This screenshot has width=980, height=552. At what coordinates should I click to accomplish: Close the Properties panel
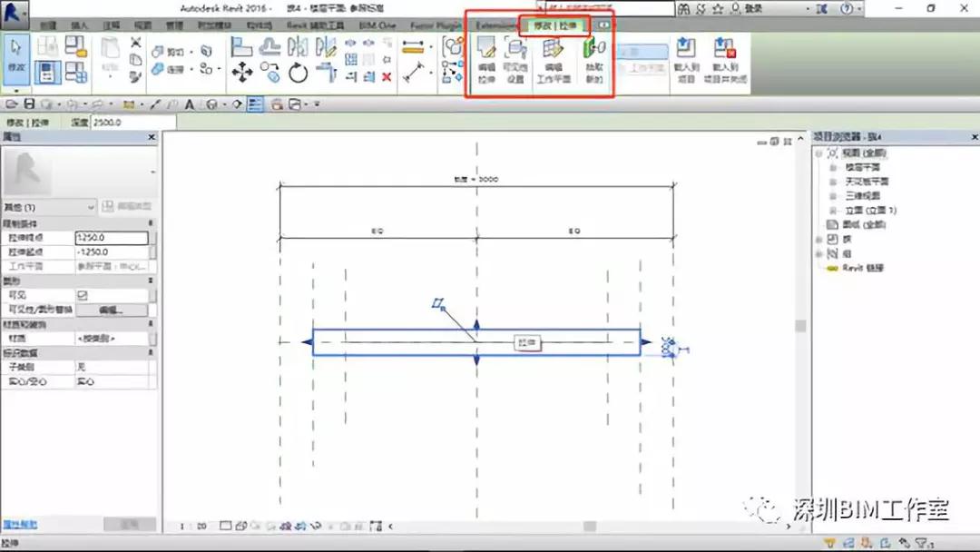(x=152, y=137)
